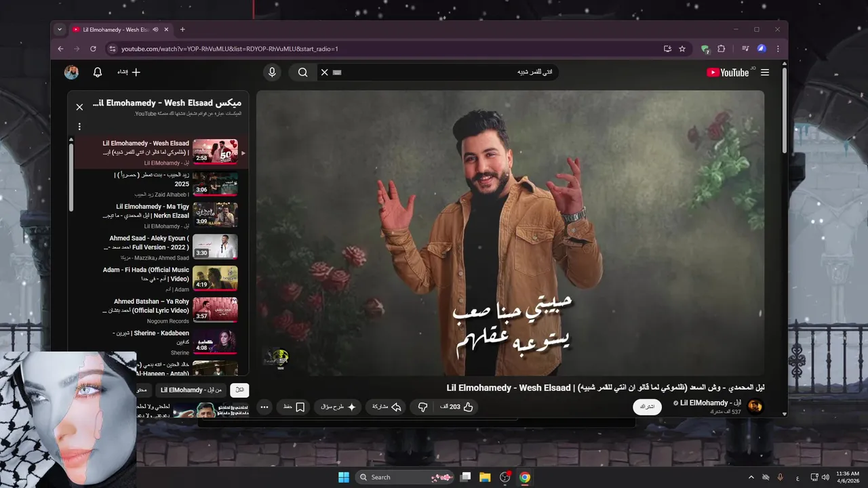Select the "From Lil ElMohamdy" filter chip
This screenshot has width=868, height=488.
point(191,390)
